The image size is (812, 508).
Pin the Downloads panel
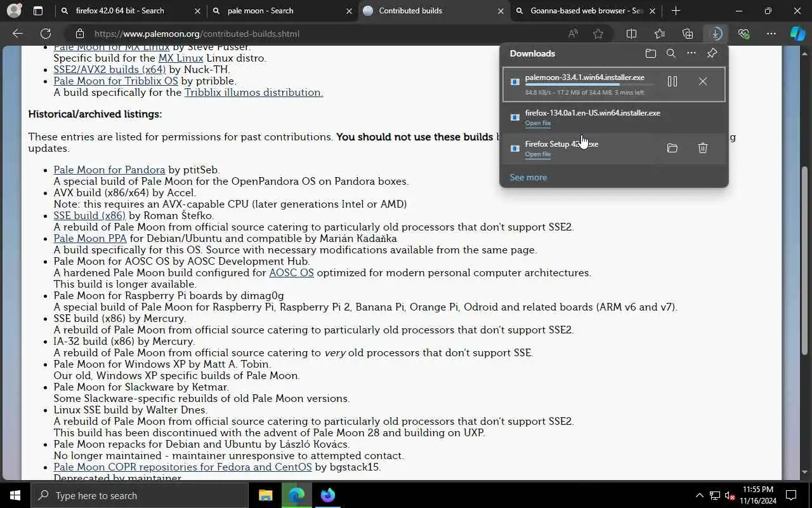point(712,53)
